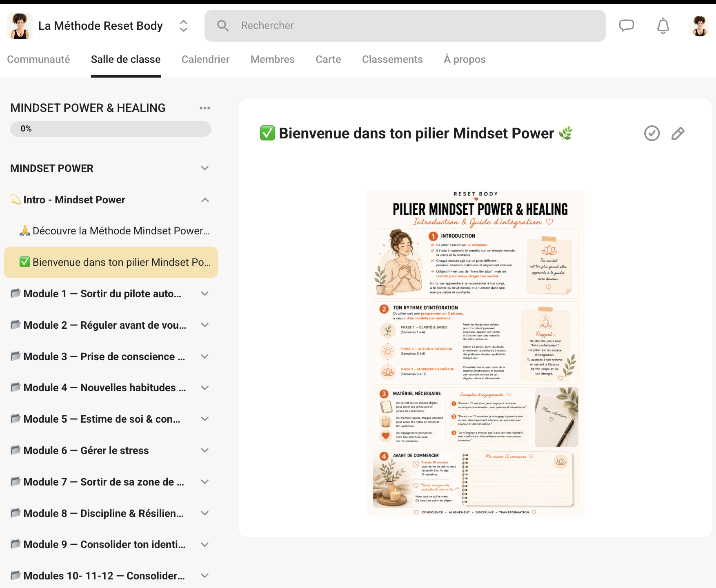Screen dimensions: 716x588
Task: Expand Module 9 — Consolider ton identité chevron
Action: [x=205, y=544]
